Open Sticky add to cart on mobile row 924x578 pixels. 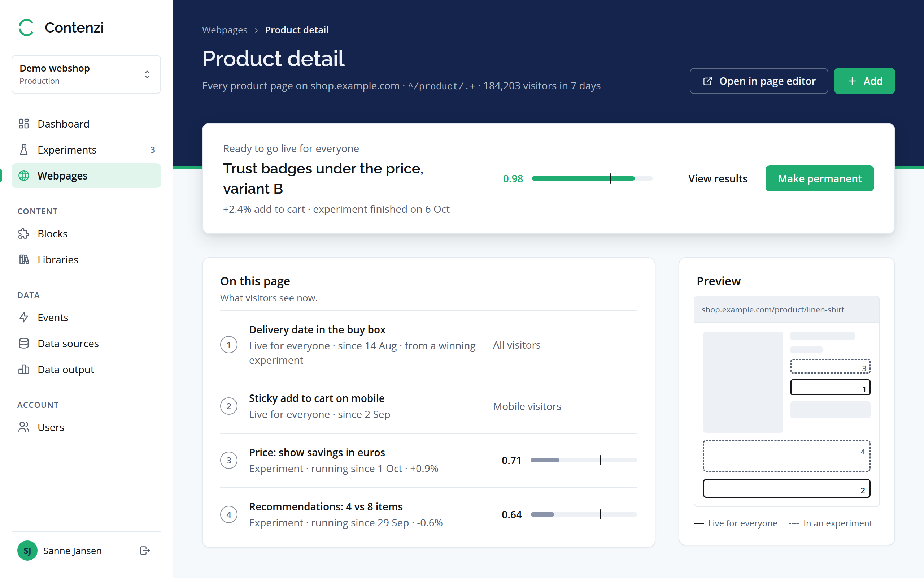[x=429, y=406]
